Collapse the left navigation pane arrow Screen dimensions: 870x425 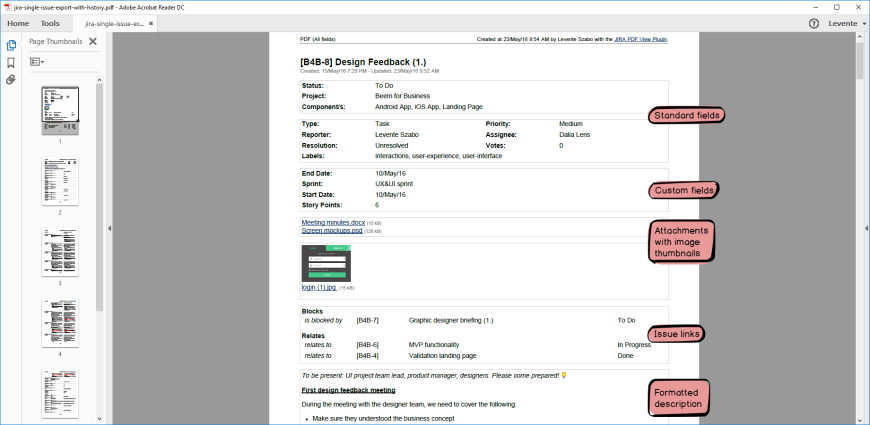pos(108,228)
